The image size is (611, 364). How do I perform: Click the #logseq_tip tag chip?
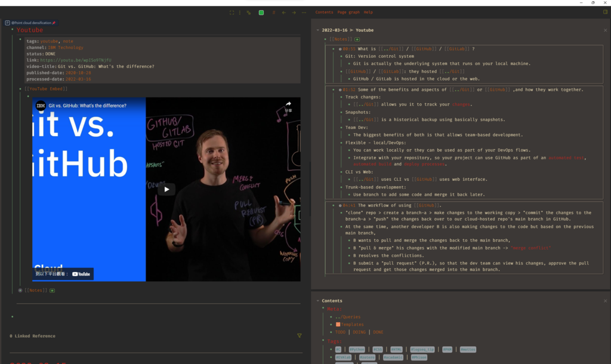tap(422, 350)
